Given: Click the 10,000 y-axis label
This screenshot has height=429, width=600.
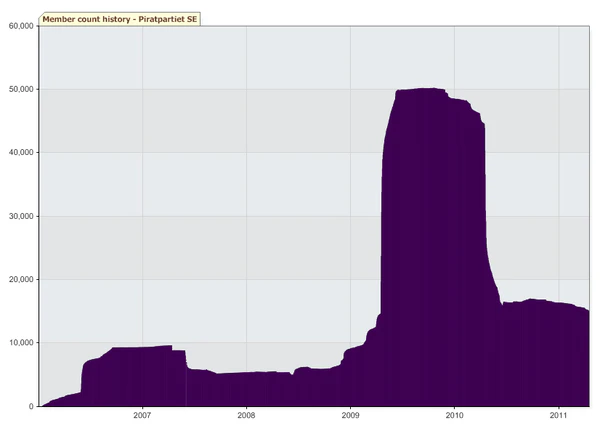Looking at the screenshot, I should tap(18, 343).
